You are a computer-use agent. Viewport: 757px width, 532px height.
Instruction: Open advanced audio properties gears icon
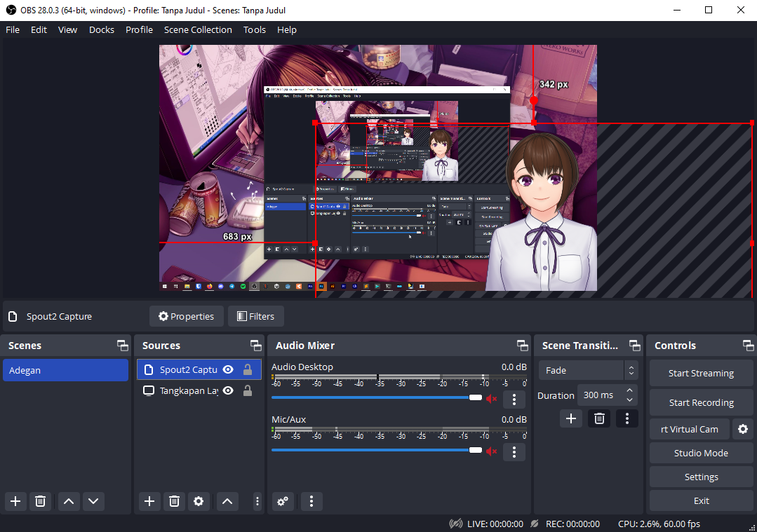pyautogui.click(x=283, y=501)
